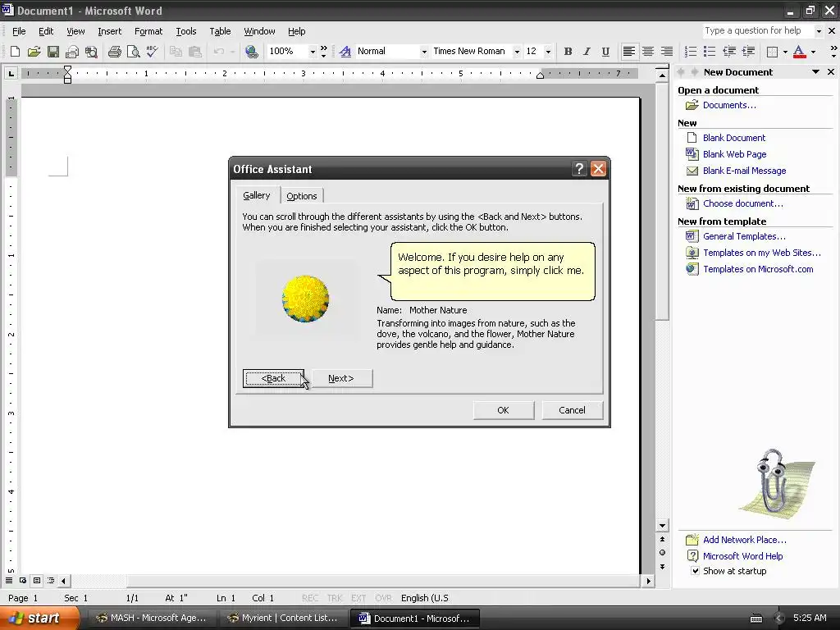Toggle Italic formatting
840x630 pixels.
[x=587, y=52]
